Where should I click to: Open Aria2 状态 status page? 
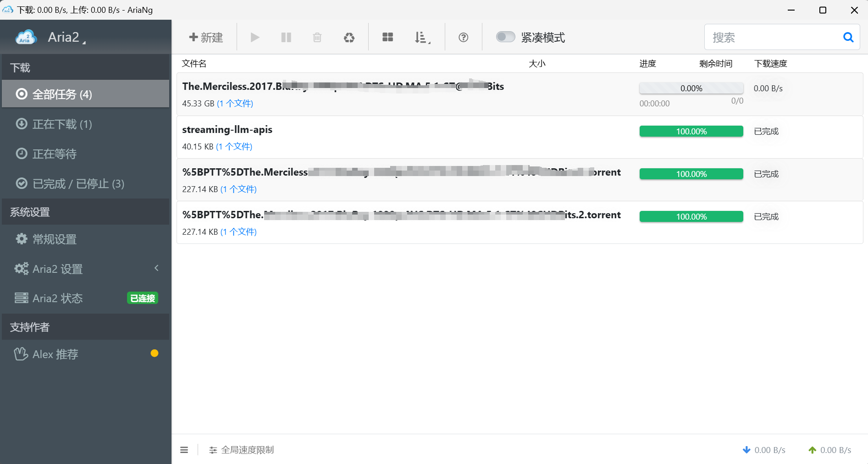click(x=57, y=298)
